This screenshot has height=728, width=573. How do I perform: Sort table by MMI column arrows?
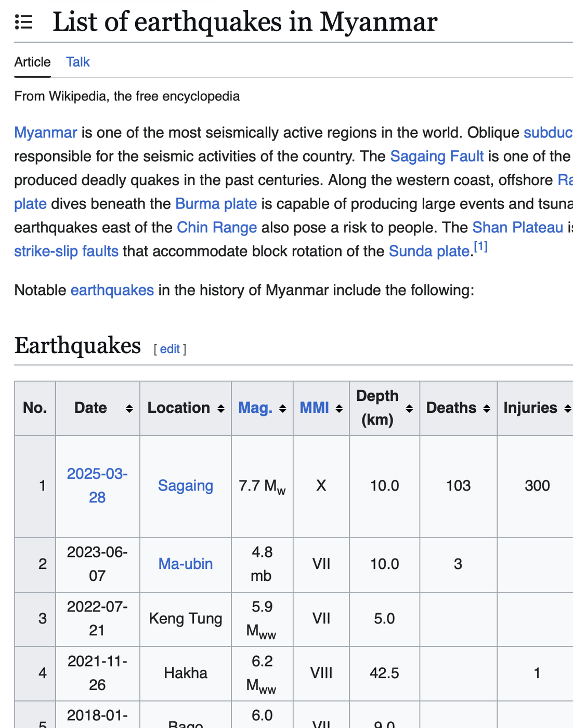coord(339,409)
